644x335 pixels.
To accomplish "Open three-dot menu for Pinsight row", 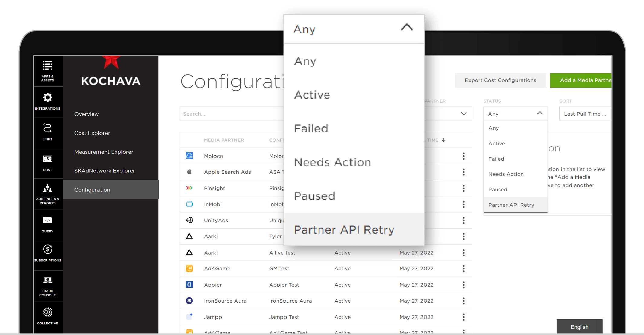I will point(463,188).
